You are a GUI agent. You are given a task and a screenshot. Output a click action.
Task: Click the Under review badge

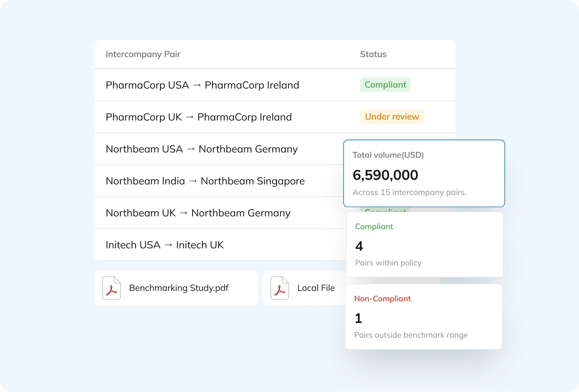(392, 117)
